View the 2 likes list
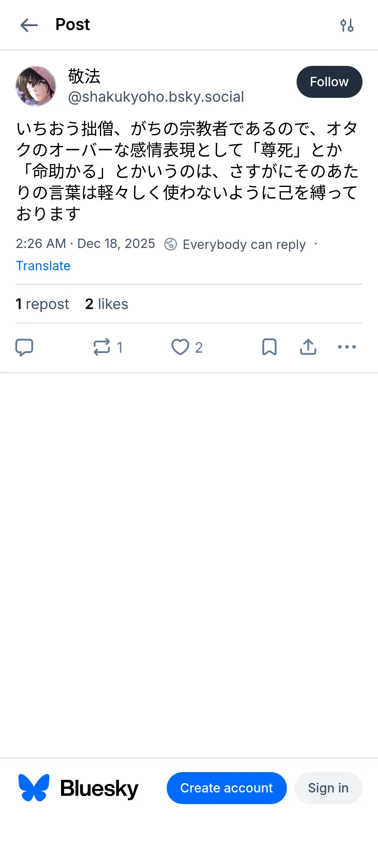This screenshot has height=868, width=378. [x=107, y=304]
